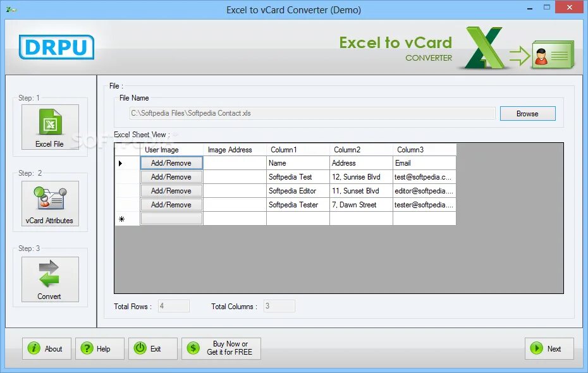Select the 'test@softpedia.c...' cell
Image resolution: width=588 pixels, height=373 pixels.
424,177
